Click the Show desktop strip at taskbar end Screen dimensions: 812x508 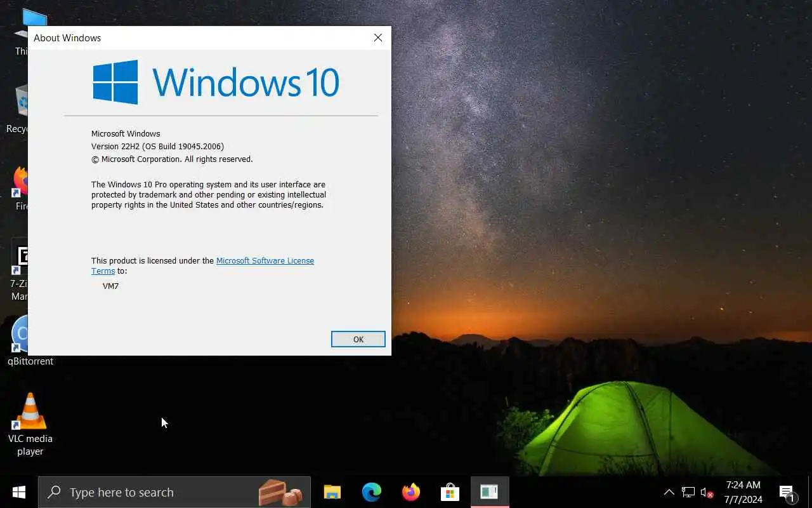click(809, 492)
